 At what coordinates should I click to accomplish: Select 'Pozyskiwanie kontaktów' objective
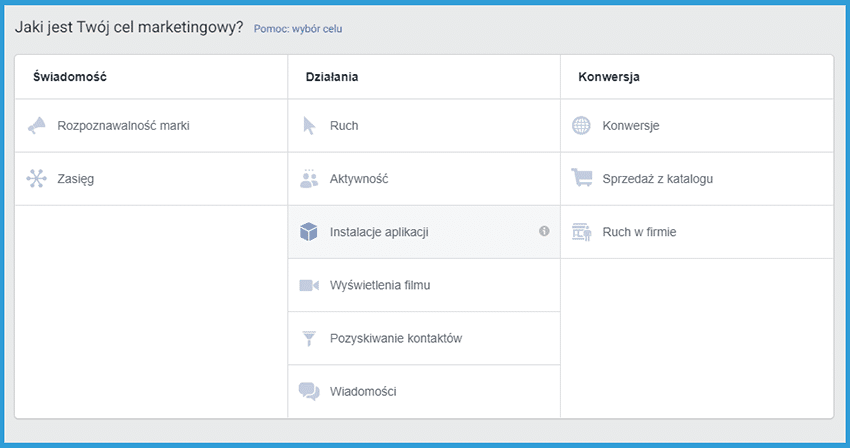[424, 338]
